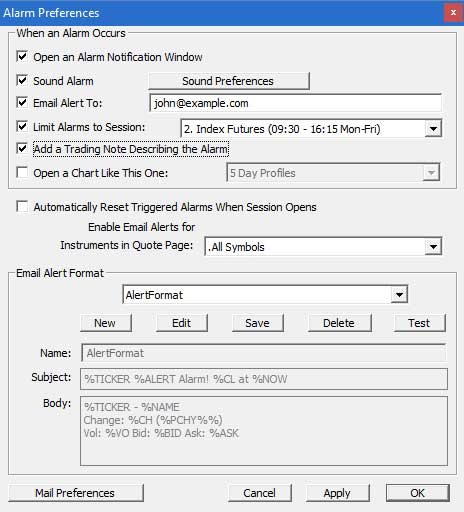The height and width of the screenshot is (512, 464).
Task: Enable Automatically Reset Triggered Alarms checkbox
Action: coord(22,206)
